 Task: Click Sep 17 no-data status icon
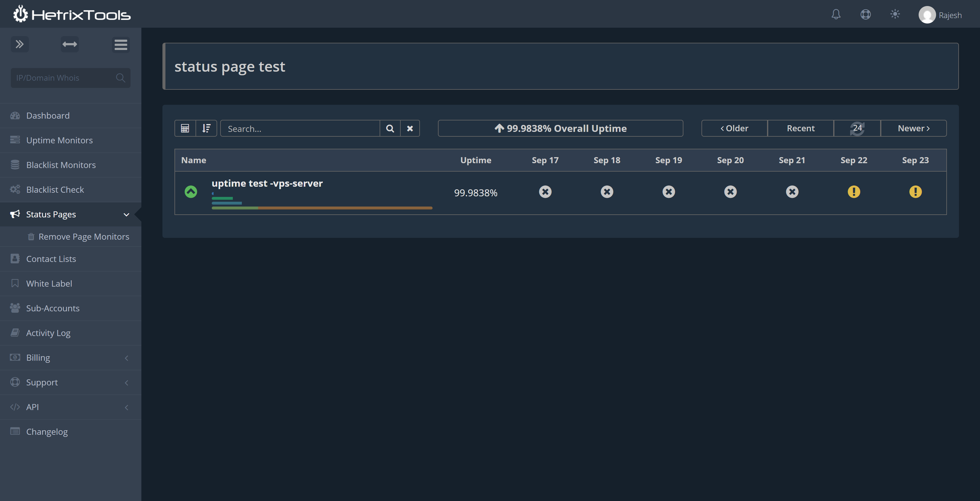pos(545,191)
